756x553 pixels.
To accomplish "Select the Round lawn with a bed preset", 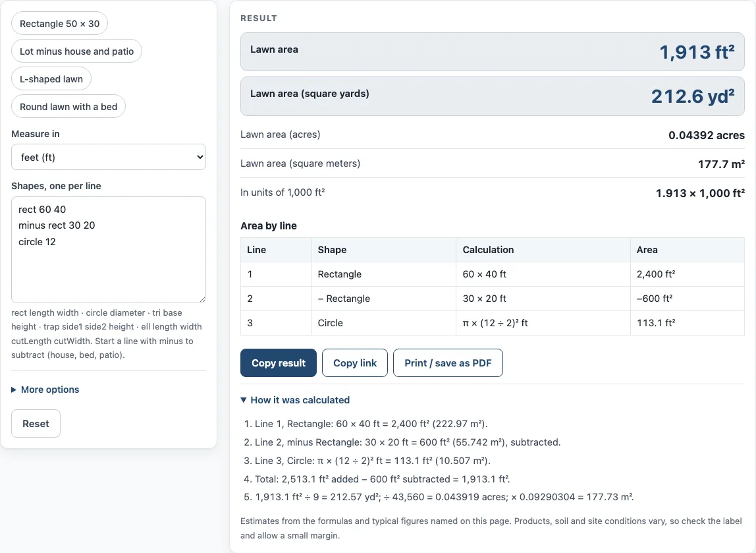I will click(68, 107).
